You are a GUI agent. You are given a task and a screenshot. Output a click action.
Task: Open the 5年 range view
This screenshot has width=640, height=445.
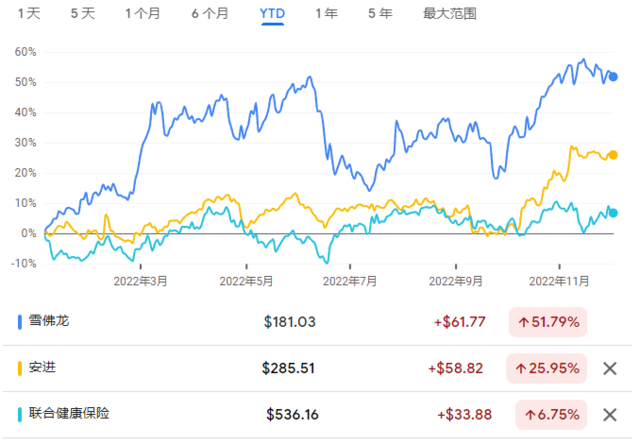(380, 13)
